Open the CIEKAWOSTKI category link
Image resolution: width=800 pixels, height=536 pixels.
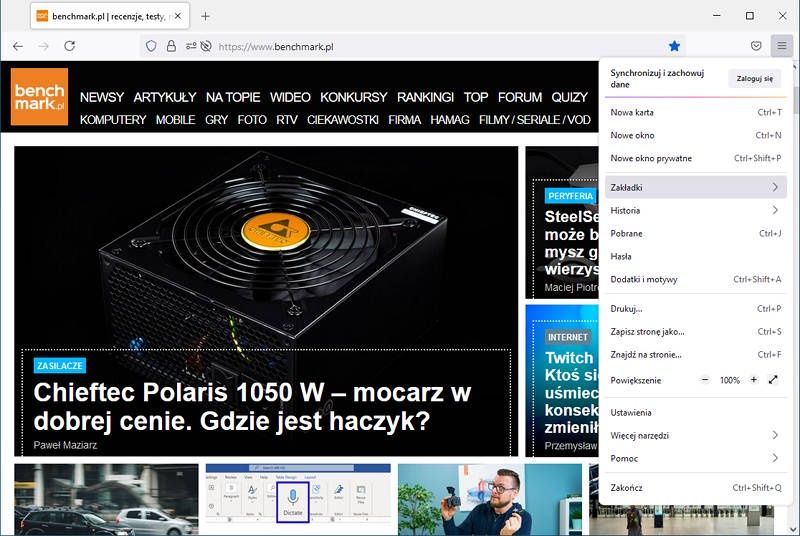pos(343,120)
